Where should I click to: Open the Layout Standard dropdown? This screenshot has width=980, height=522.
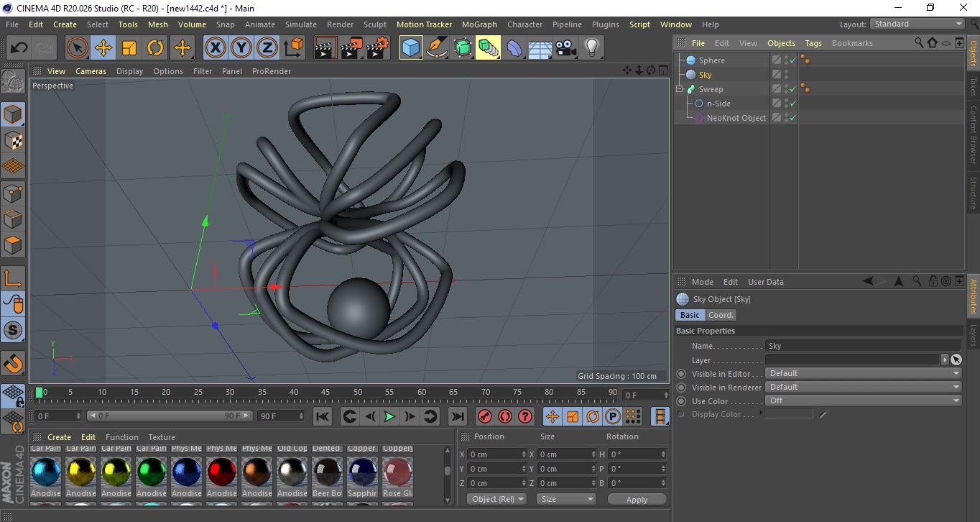[x=917, y=24]
